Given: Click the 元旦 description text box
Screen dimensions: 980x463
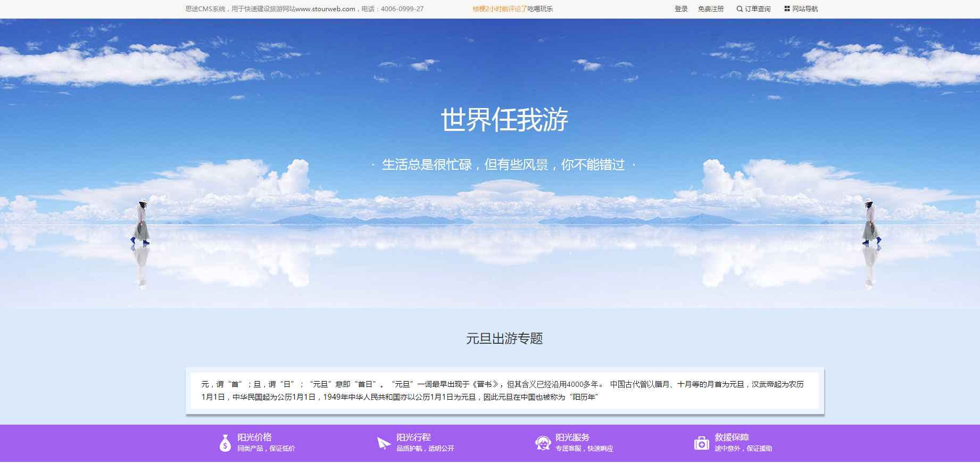Looking at the screenshot, I should [x=504, y=391].
